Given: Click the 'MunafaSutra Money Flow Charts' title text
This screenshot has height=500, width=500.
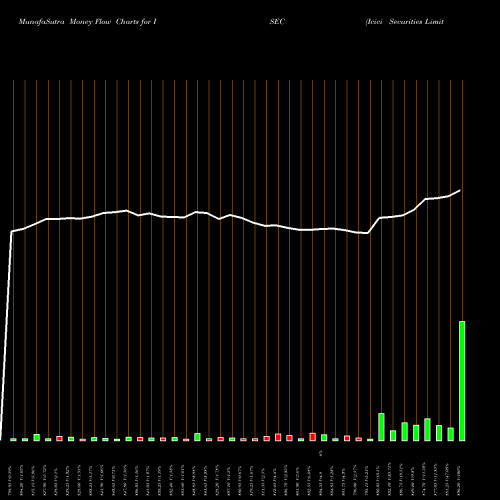Looking at the screenshot, I should 79,22.
